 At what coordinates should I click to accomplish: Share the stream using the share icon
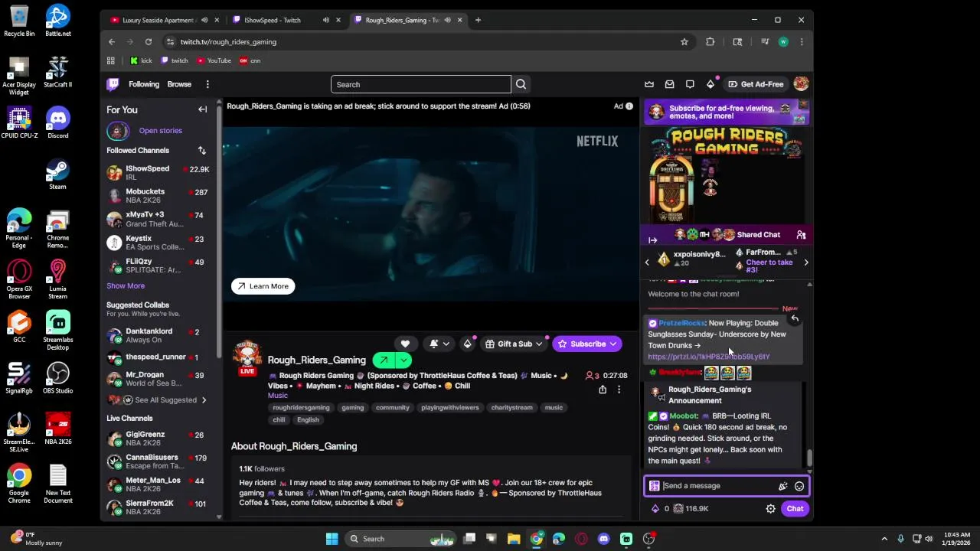tap(603, 390)
